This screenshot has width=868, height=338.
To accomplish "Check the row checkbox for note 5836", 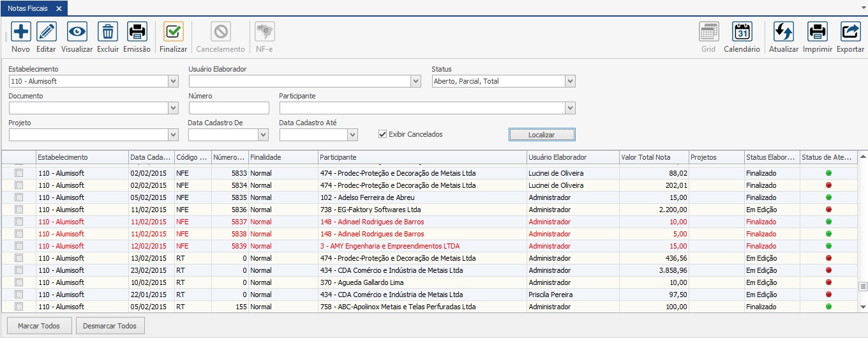I will click(x=19, y=210).
